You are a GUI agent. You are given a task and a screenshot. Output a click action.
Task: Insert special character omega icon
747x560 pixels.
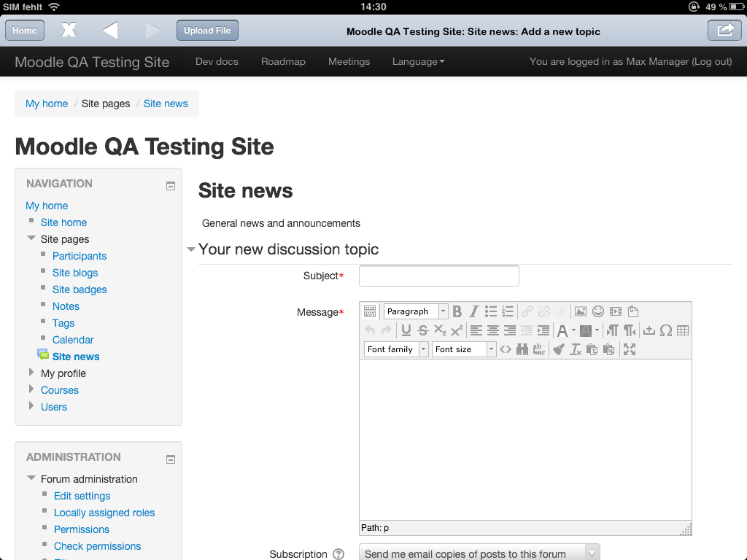(666, 330)
